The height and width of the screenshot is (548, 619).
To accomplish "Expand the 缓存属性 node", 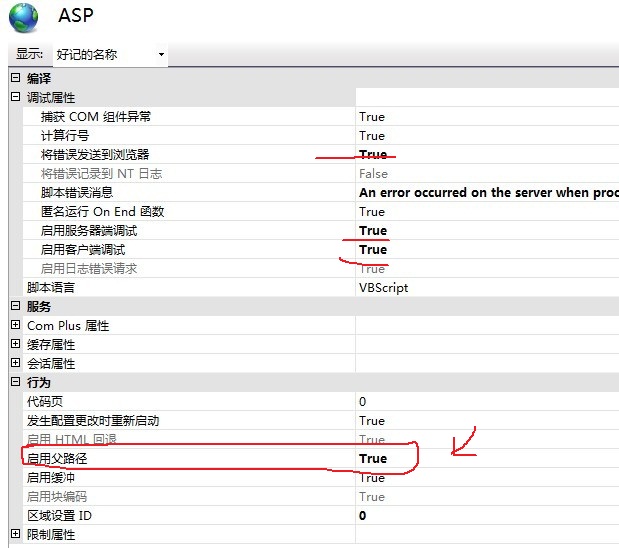I will point(15,345).
